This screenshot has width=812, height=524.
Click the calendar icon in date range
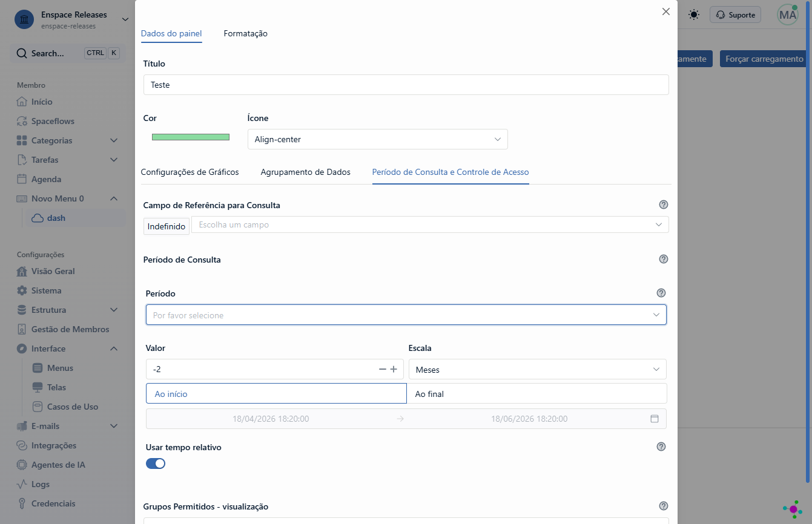[654, 419]
